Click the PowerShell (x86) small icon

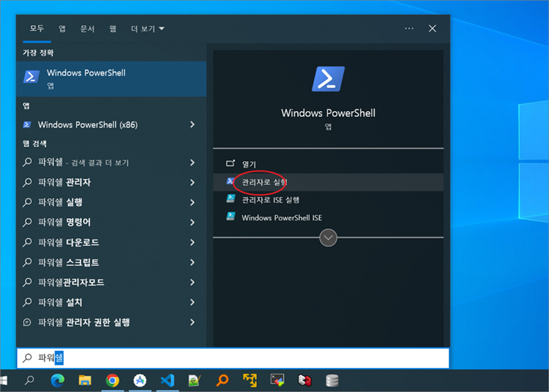27,124
